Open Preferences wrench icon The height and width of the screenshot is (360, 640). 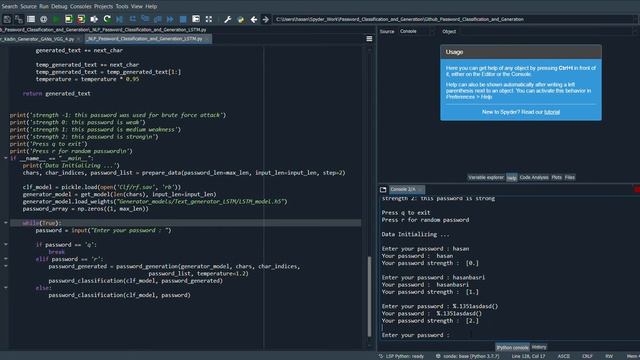pos(228,19)
